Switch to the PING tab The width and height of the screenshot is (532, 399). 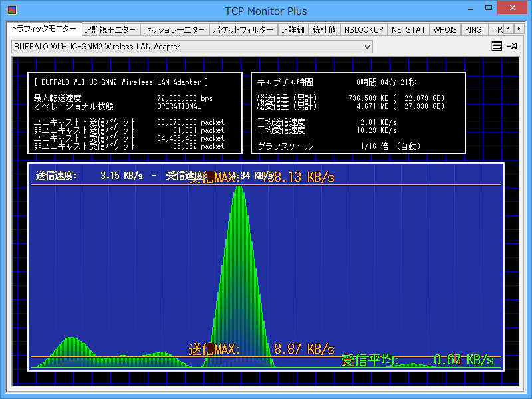(x=473, y=29)
